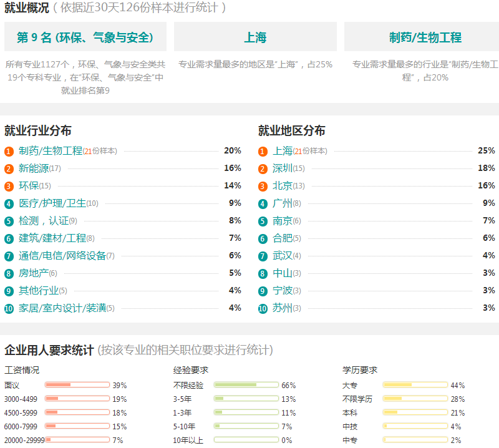
Task: Click rank badge 9 beside 宁波
Action: (263, 291)
